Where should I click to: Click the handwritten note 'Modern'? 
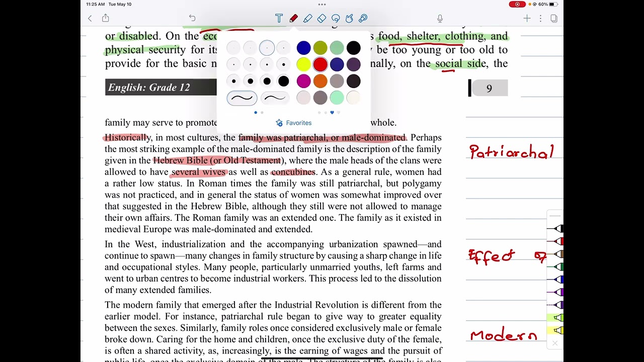[x=504, y=335]
